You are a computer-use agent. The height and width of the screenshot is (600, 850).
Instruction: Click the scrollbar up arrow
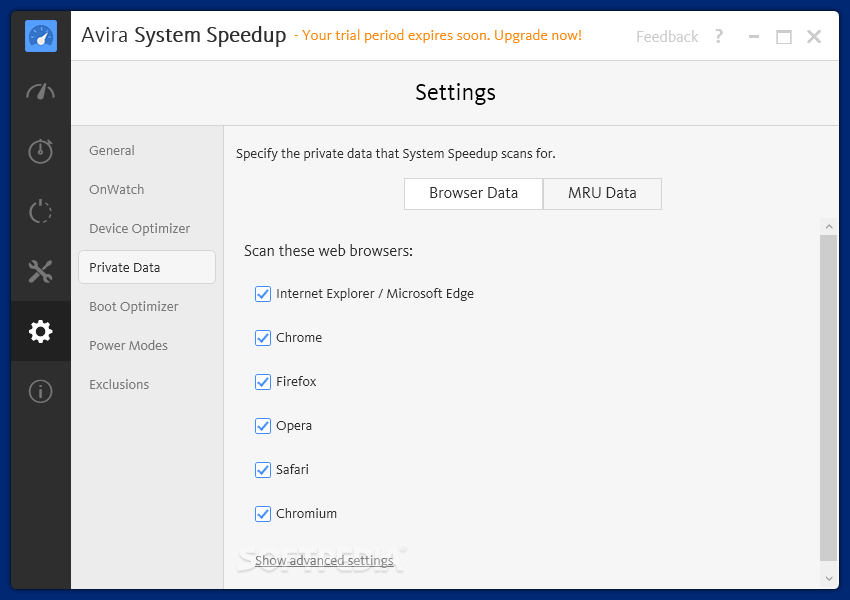829,227
